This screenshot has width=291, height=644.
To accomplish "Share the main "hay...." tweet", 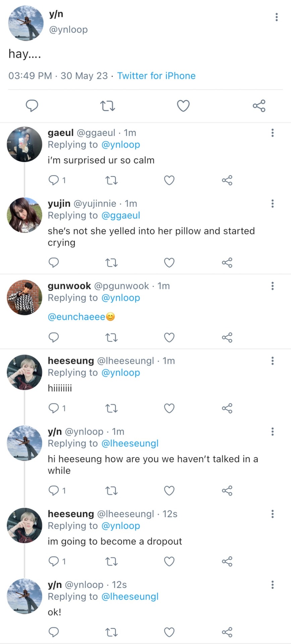I will 259,106.
